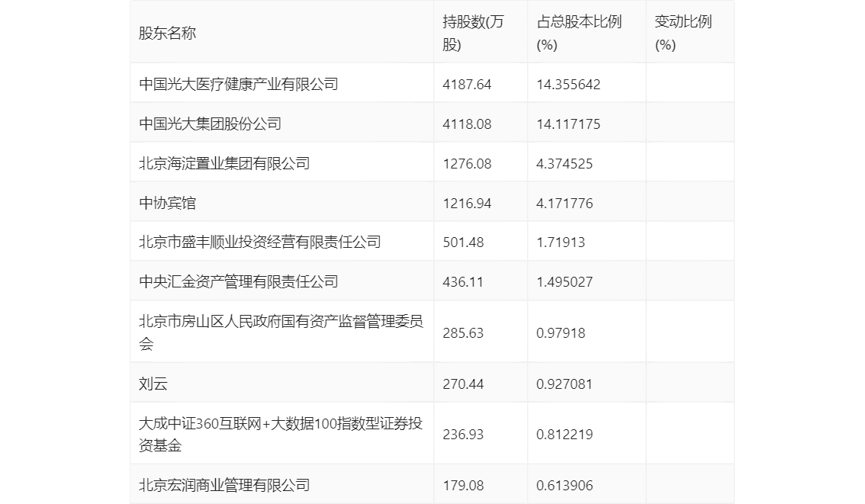Select 北京市房山区人民政府国有资产监督管理委员会 name
The height and width of the screenshot is (504, 865).
coord(281,332)
